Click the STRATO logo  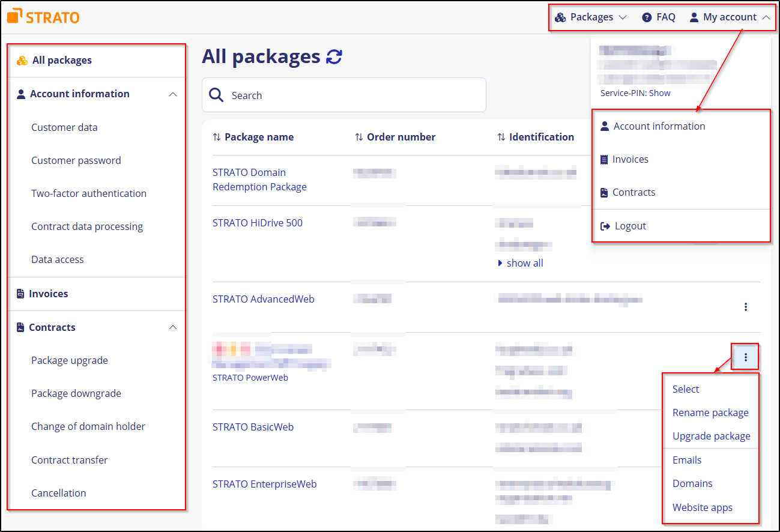[x=43, y=16]
